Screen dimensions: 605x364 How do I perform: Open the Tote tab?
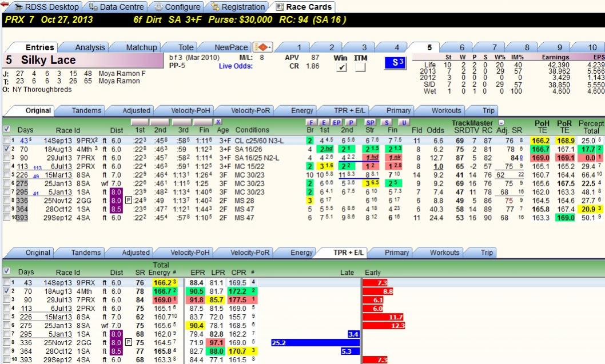[186, 47]
